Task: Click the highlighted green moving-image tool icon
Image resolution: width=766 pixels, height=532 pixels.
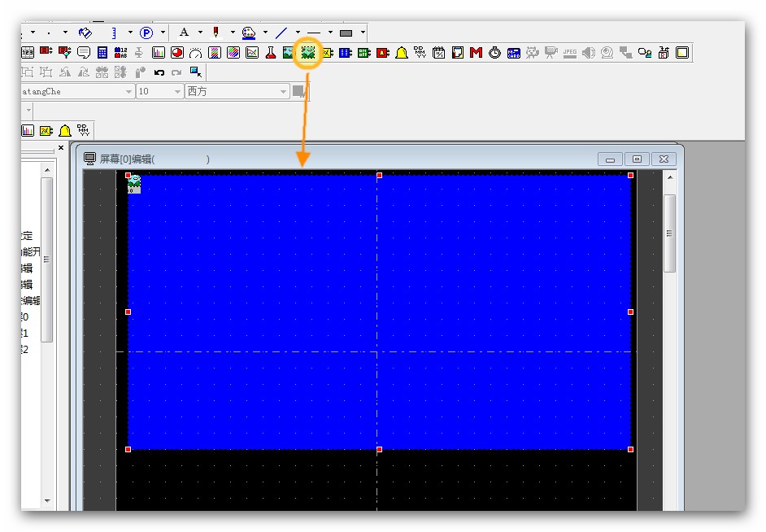Action: click(x=308, y=53)
